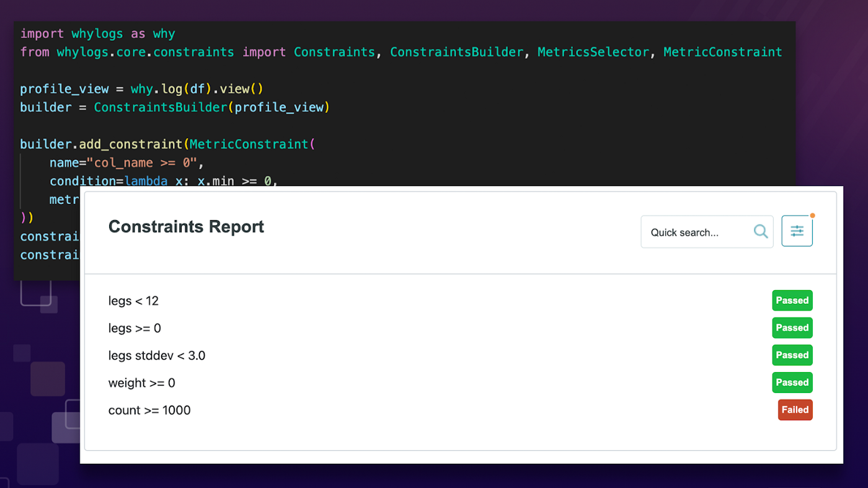
Task: Click the Passed badge for legs < 12
Action: 792,301
